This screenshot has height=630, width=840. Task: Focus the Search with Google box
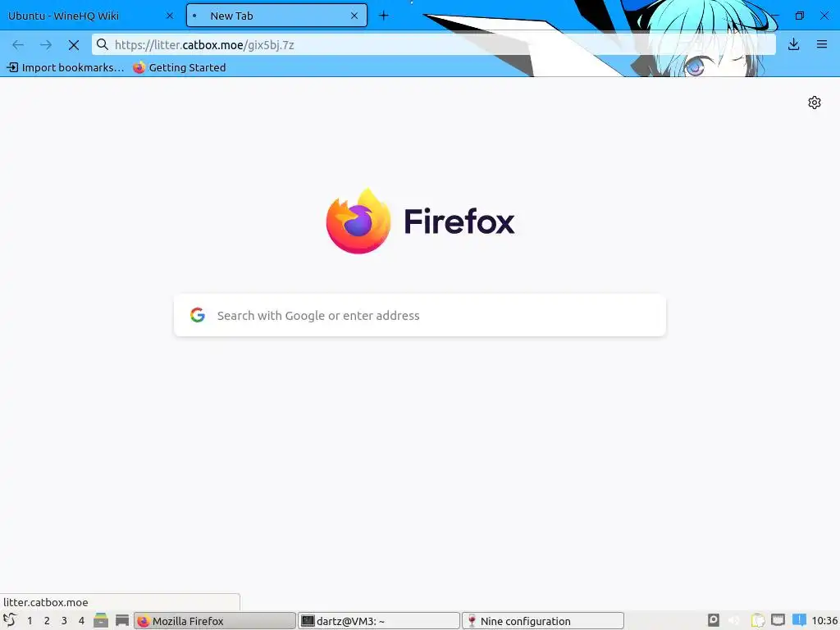[420, 316]
